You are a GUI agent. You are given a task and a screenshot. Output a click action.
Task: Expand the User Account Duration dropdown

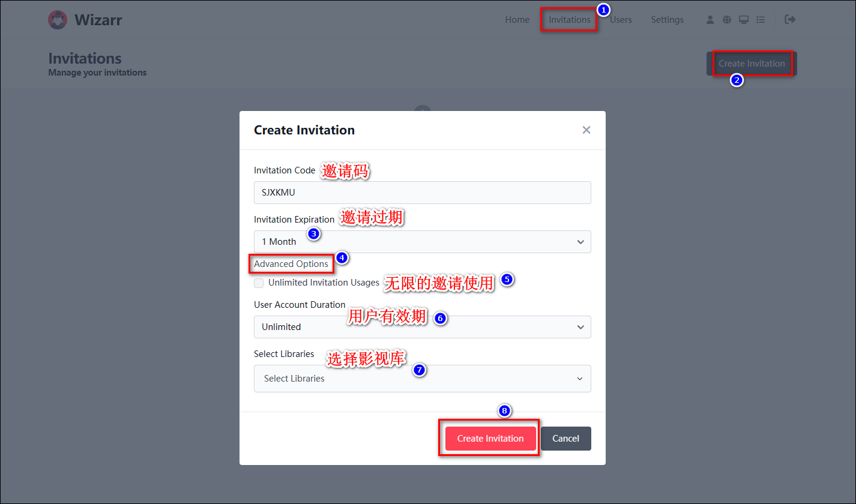[422, 327]
